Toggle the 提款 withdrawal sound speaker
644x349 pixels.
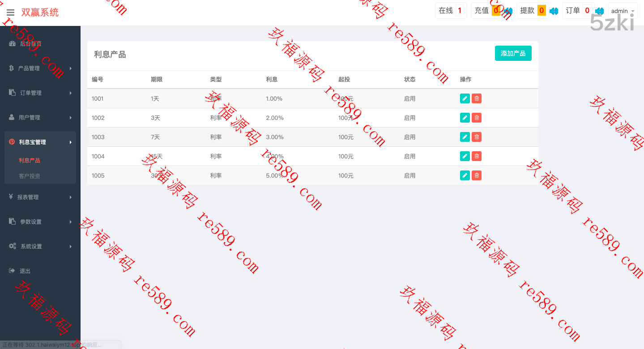pos(554,11)
